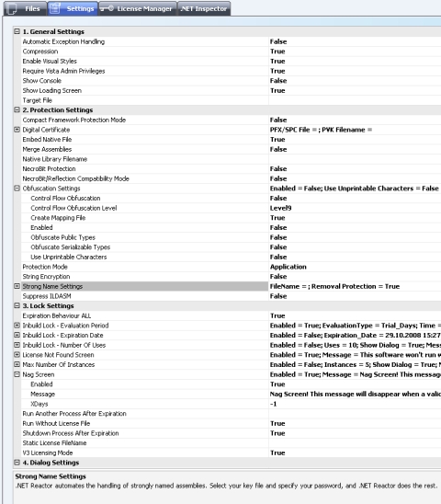Click the Nag Screen XDays value field

[355, 404]
